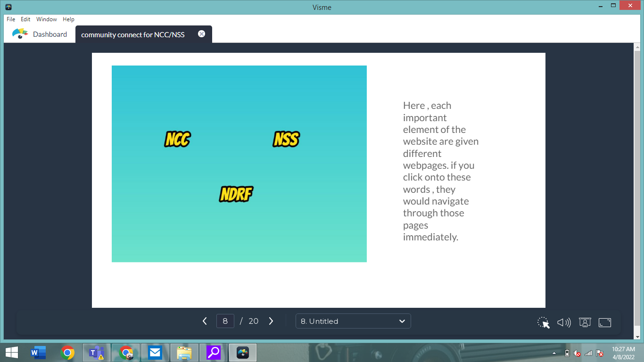Viewport: 644px width, 362px height.
Task: Open the Edit menu
Action: click(25, 19)
